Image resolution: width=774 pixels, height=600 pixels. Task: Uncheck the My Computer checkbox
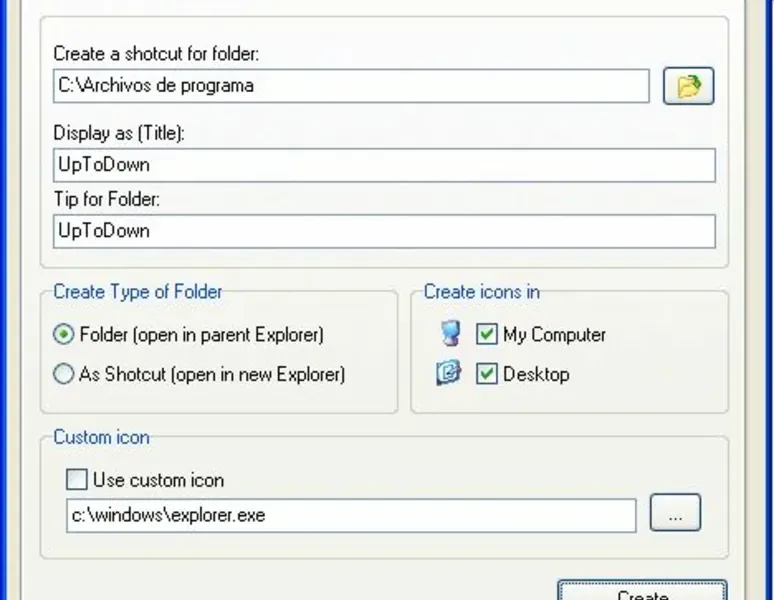click(486, 334)
